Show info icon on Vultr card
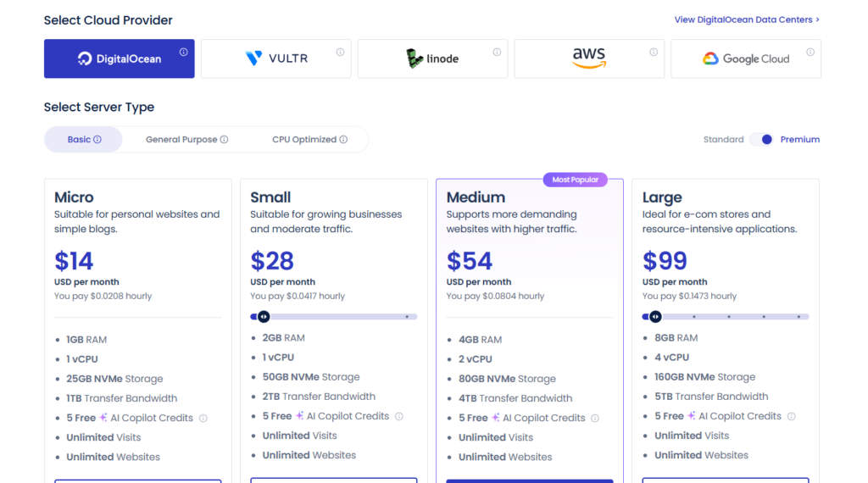 (x=340, y=52)
